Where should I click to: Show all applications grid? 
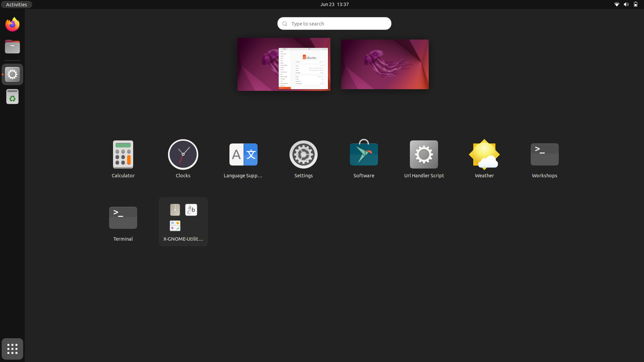(x=12, y=349)
